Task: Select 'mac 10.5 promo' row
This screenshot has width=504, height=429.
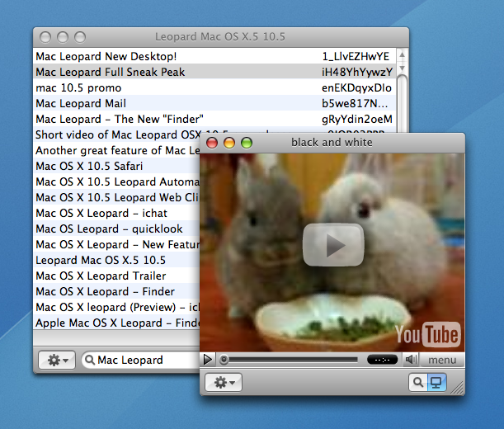Action: (x=214, y=87)
